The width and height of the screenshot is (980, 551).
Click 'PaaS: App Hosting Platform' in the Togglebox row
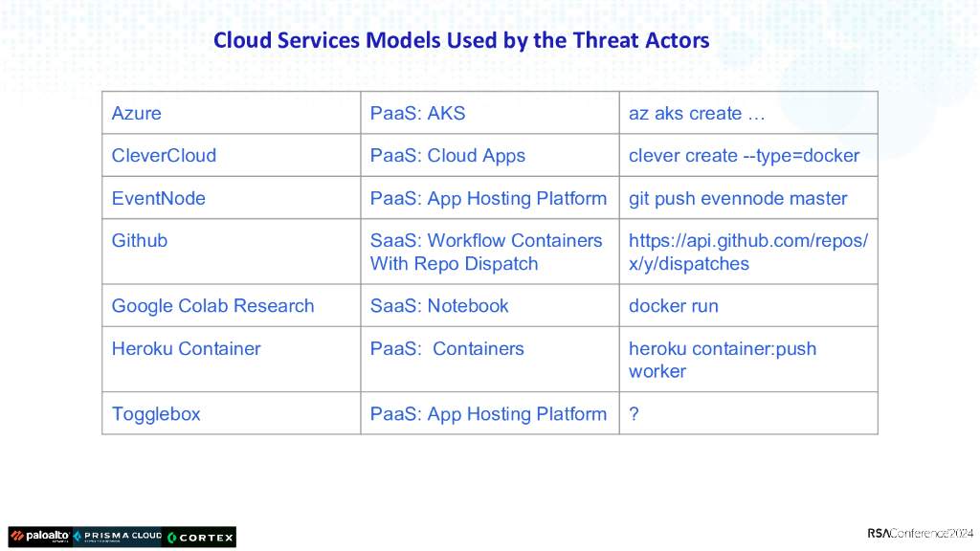point(488,413)
